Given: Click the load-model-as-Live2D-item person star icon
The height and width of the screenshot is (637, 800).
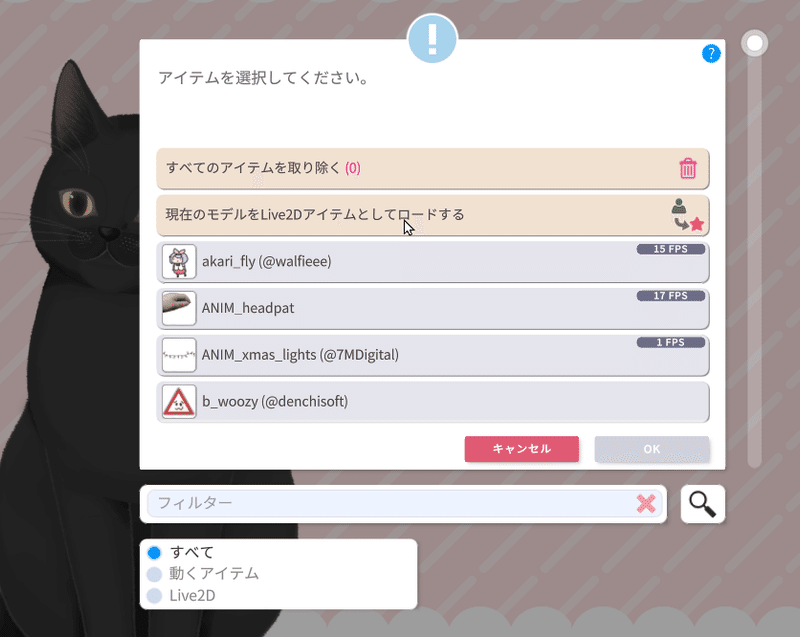Looking at the screenshot, I should coord(687,215).
